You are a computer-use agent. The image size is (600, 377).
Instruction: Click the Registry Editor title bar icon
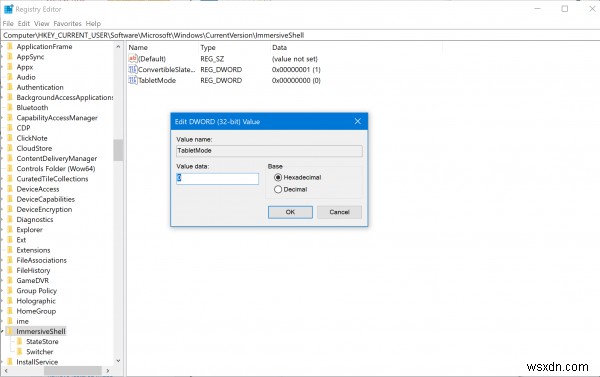coord(8,9)
